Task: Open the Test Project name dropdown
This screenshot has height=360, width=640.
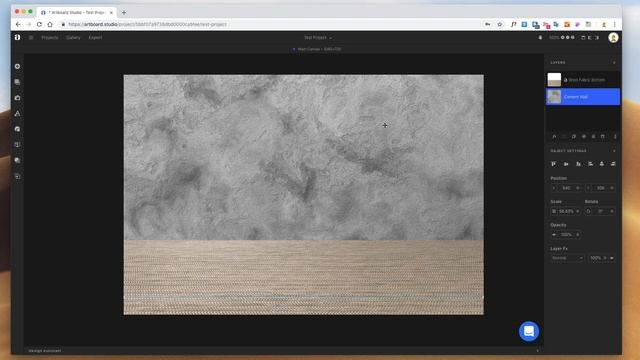Action: [318, 38]
